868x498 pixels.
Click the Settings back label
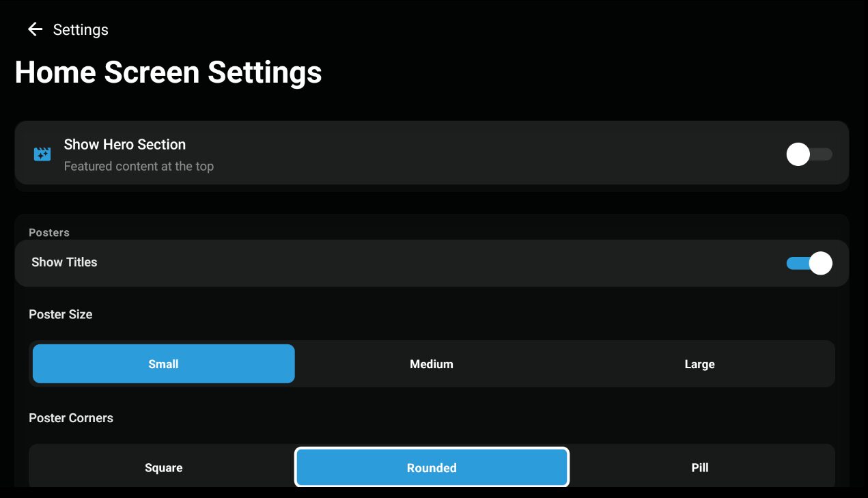pos(81,30)
